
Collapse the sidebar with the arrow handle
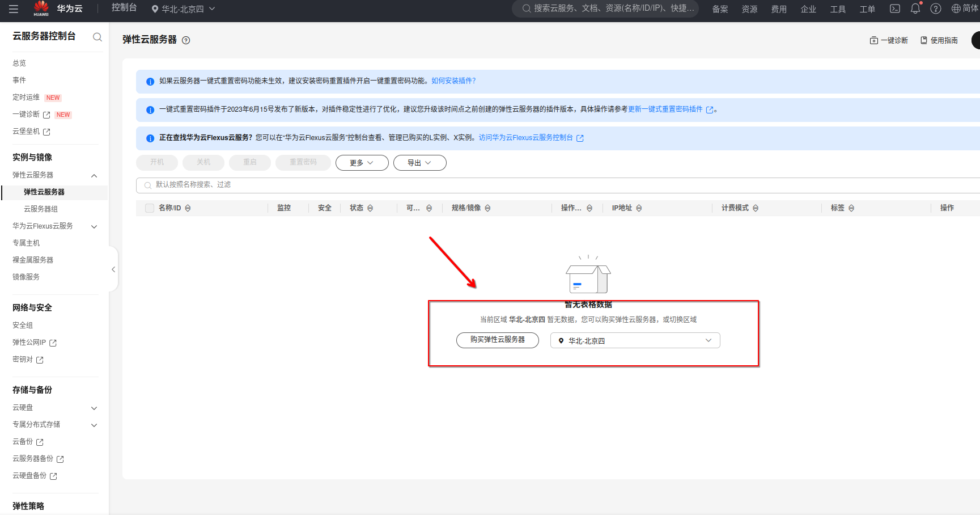click(x=113, y=269)
